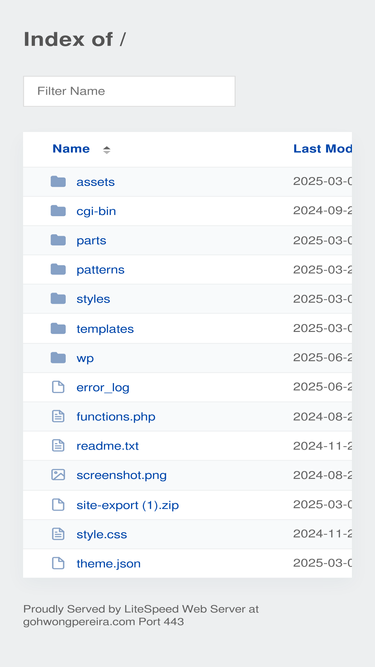Click the assets folder icon
375x667 pixels.
pos(58,182)
